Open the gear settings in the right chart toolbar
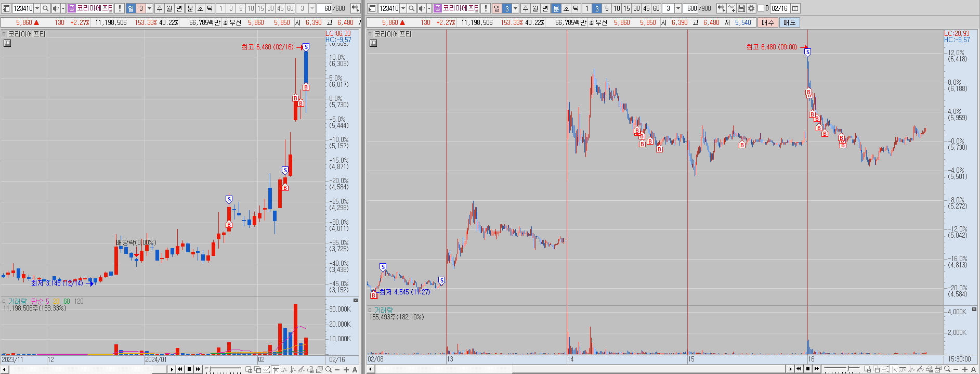Viewport: 980px width, 374px height. tap(751, 8)
